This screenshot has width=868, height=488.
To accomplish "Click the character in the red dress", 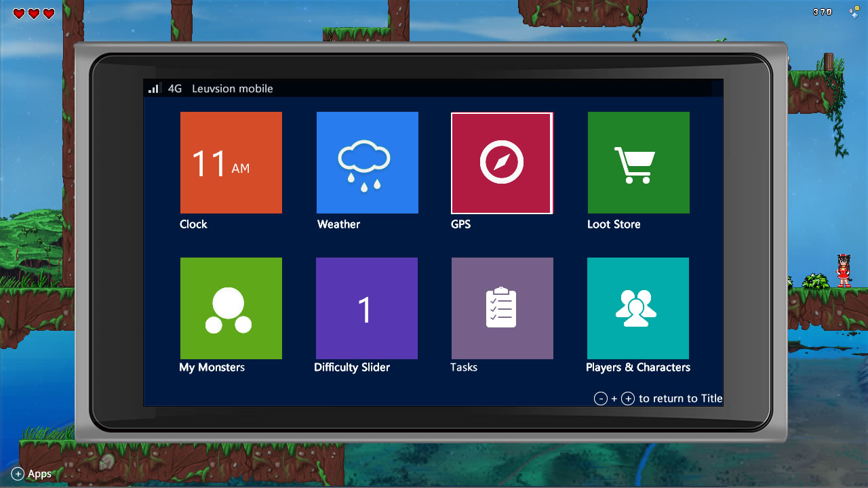I will point(843,270).
